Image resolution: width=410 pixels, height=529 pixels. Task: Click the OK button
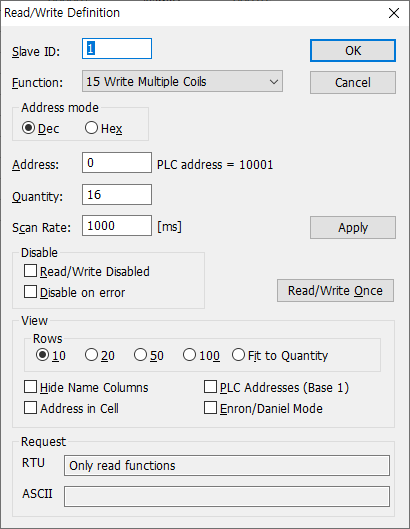(353, 51)
